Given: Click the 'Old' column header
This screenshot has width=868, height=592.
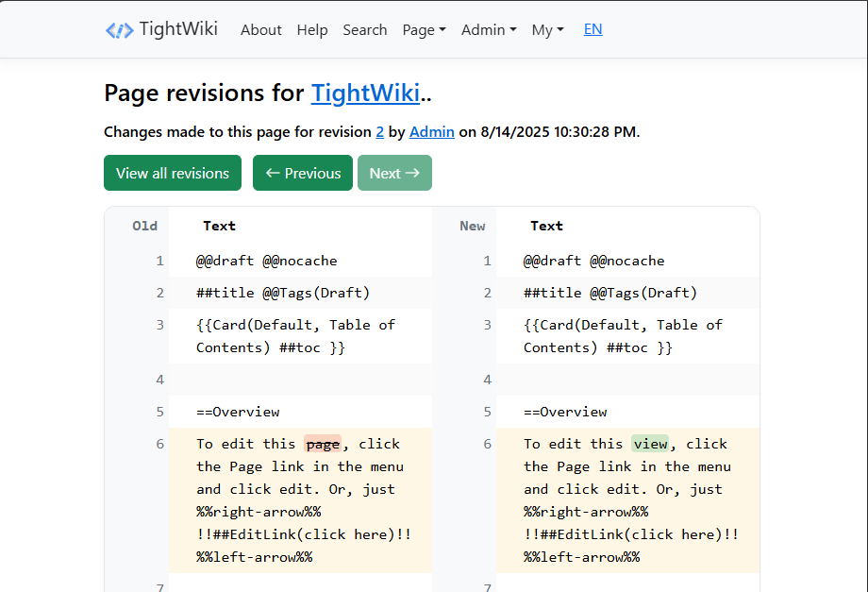Looking at the screenshot, I should (x=144, y=226).
